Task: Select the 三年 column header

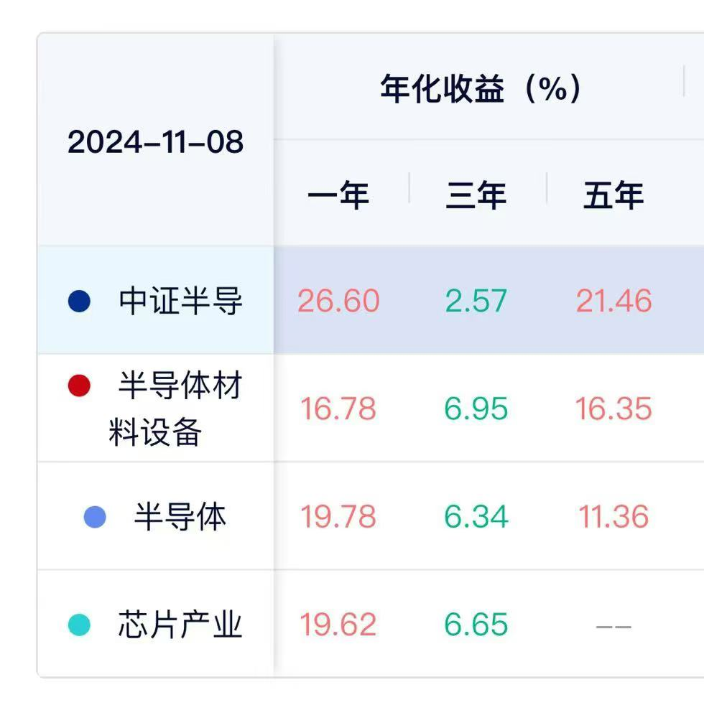Action: coord(476,195)
